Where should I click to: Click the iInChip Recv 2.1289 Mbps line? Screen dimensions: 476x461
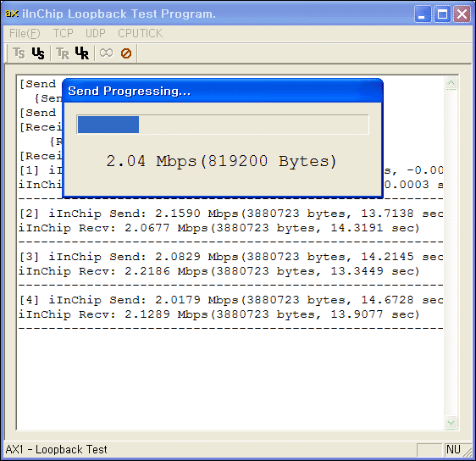[x=219, y=314]
